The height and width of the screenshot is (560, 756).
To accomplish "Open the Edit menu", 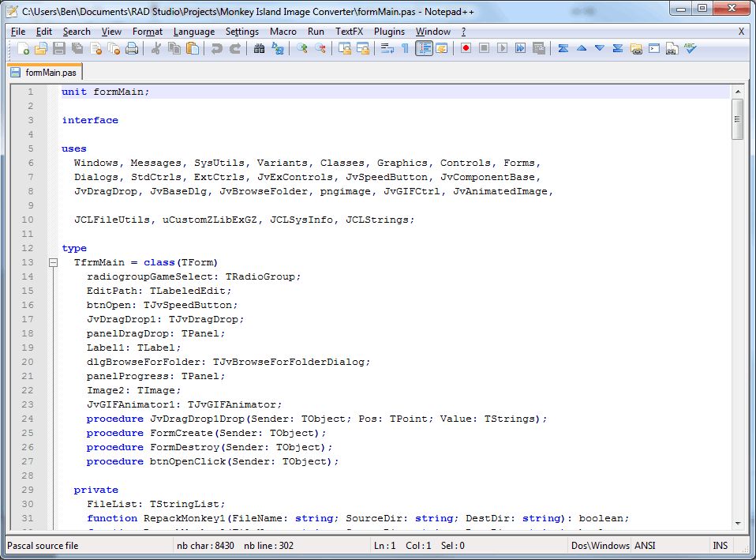I will tap(44, 32).
